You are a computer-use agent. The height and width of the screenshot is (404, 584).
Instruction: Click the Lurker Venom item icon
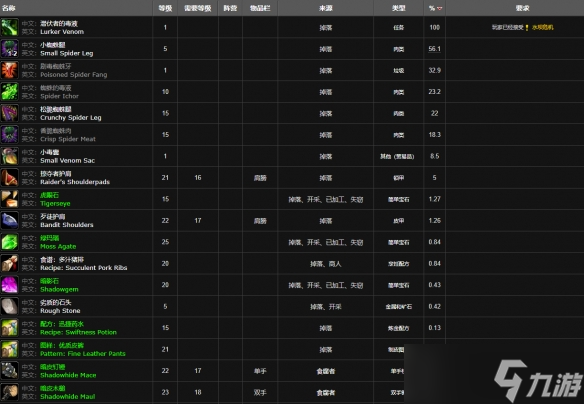[x=9, y=28]
